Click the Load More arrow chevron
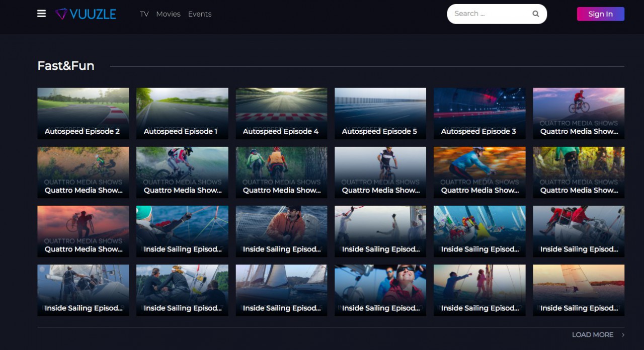The width and height of the screenshot is (644, 350). 623,335
